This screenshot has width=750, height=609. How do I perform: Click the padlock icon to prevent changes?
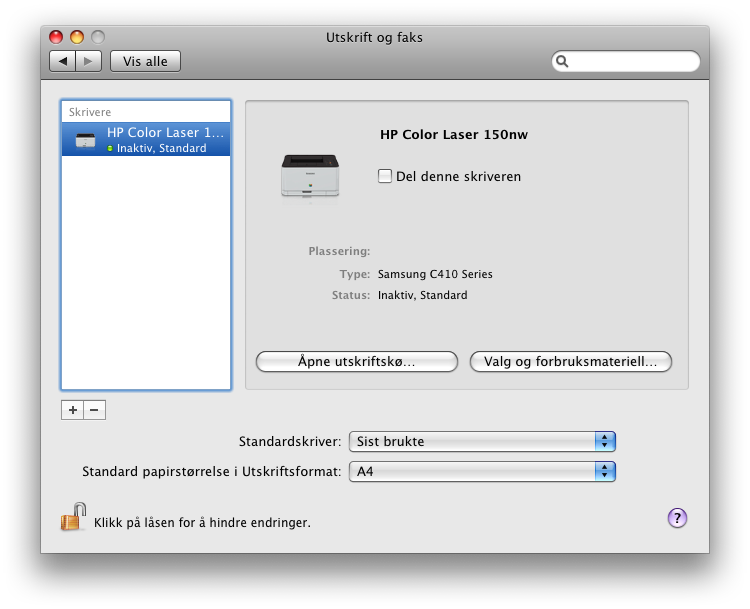click(73, 517)
